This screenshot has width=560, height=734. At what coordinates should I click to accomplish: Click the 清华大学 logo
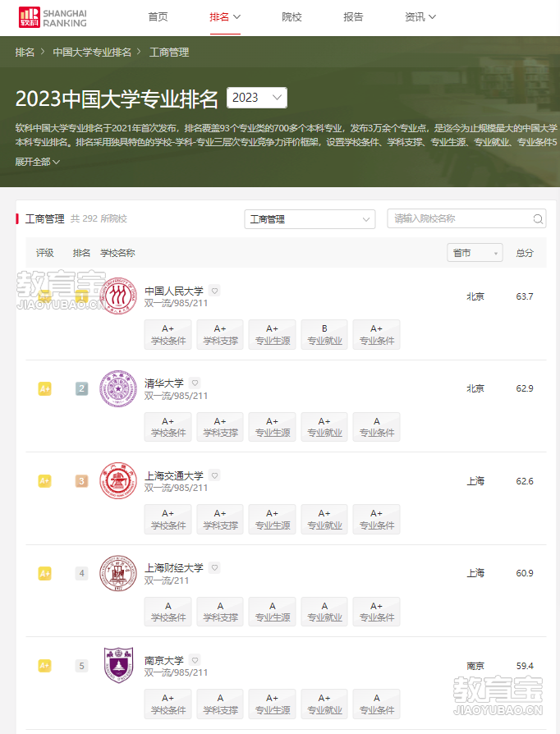coord(118,388)
